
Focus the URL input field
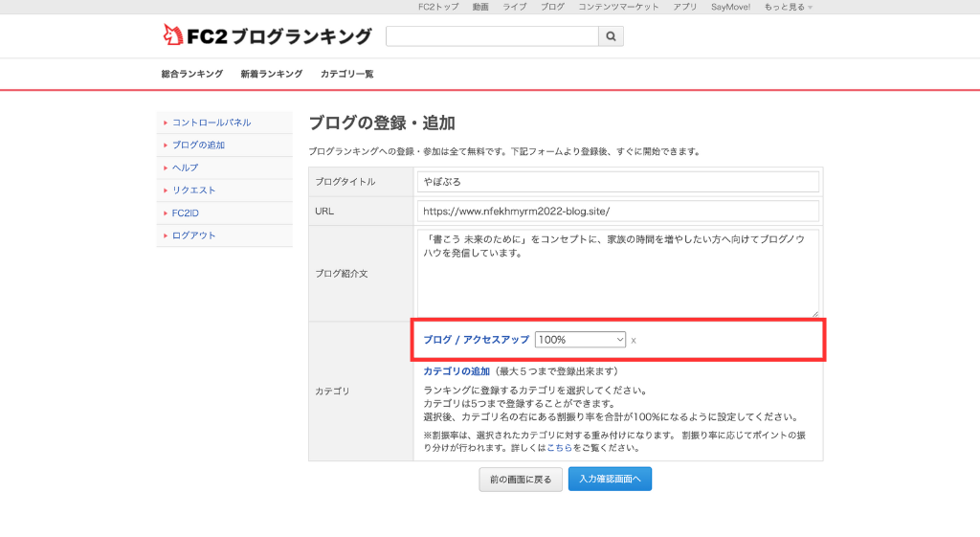[x=617, y=212]
